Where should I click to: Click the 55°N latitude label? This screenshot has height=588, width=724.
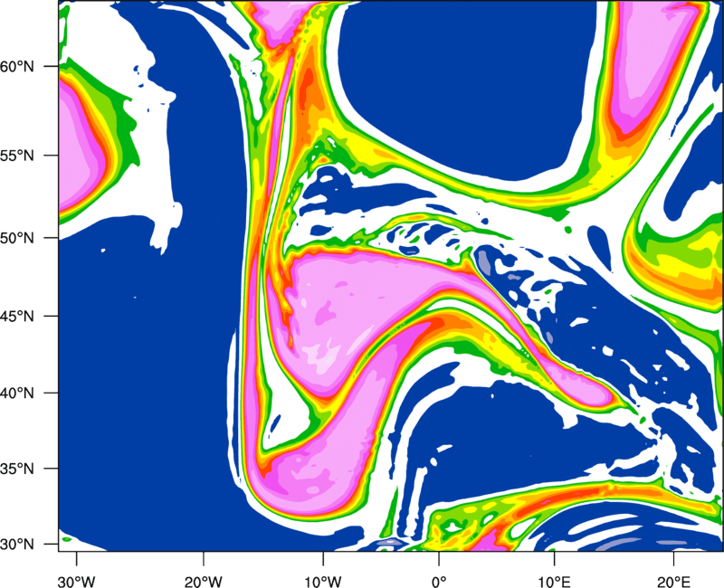(x=17, y=156)
